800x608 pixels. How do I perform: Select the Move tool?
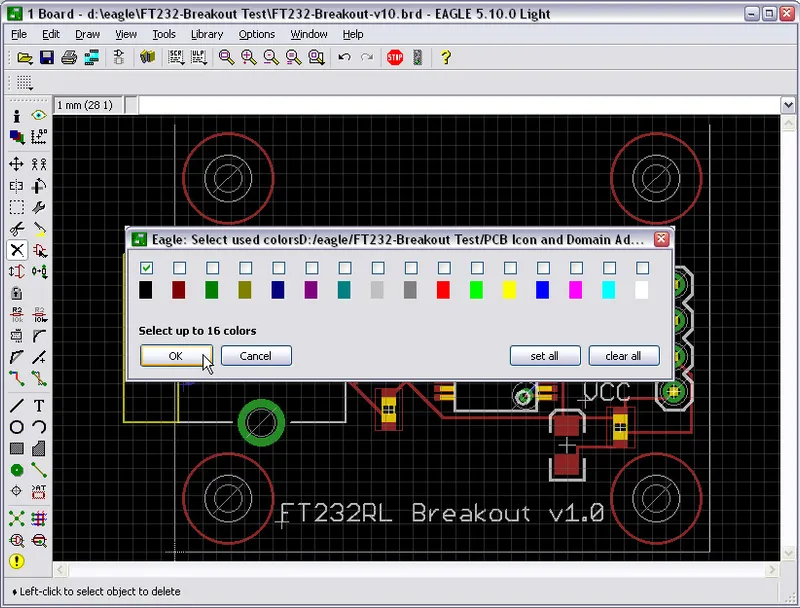(14, 162)
